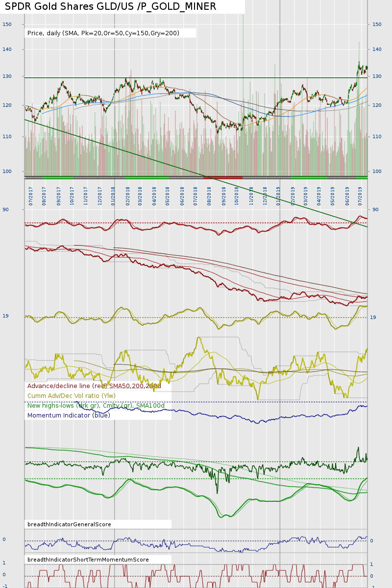Click the 130 label on the right price axis

(377, 76)
